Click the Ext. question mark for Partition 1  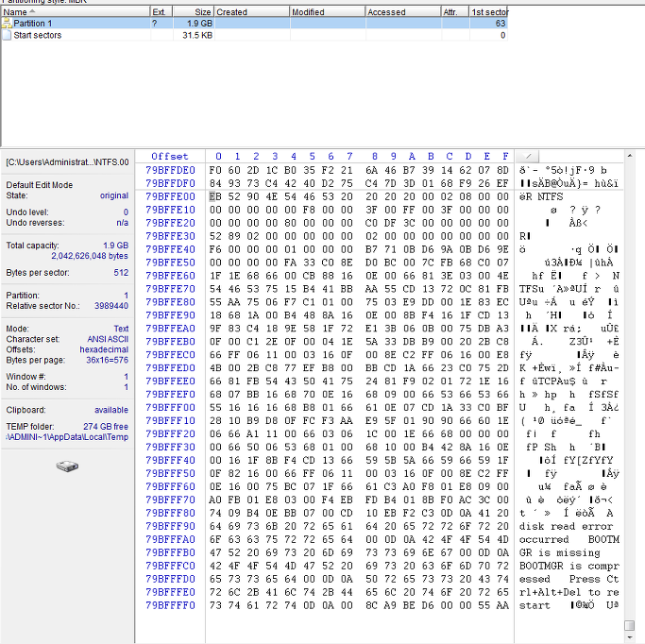coord(154,24)
